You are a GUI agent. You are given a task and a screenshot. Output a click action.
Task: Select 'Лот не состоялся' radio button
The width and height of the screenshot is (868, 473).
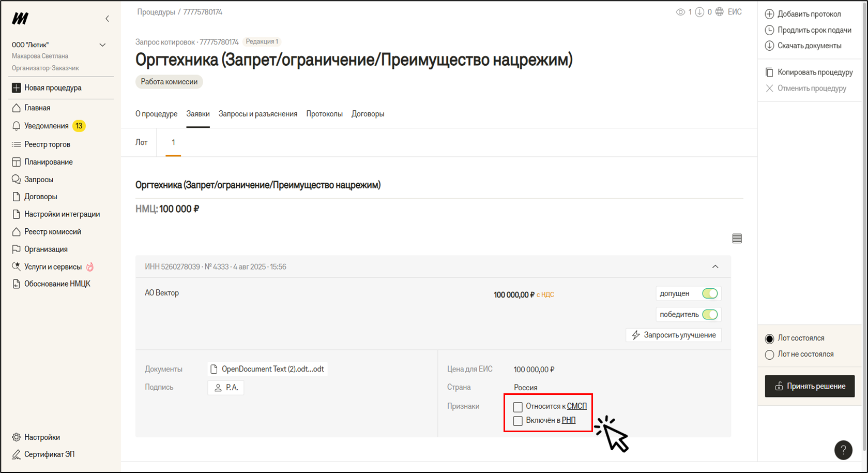[x=769, y=354]
